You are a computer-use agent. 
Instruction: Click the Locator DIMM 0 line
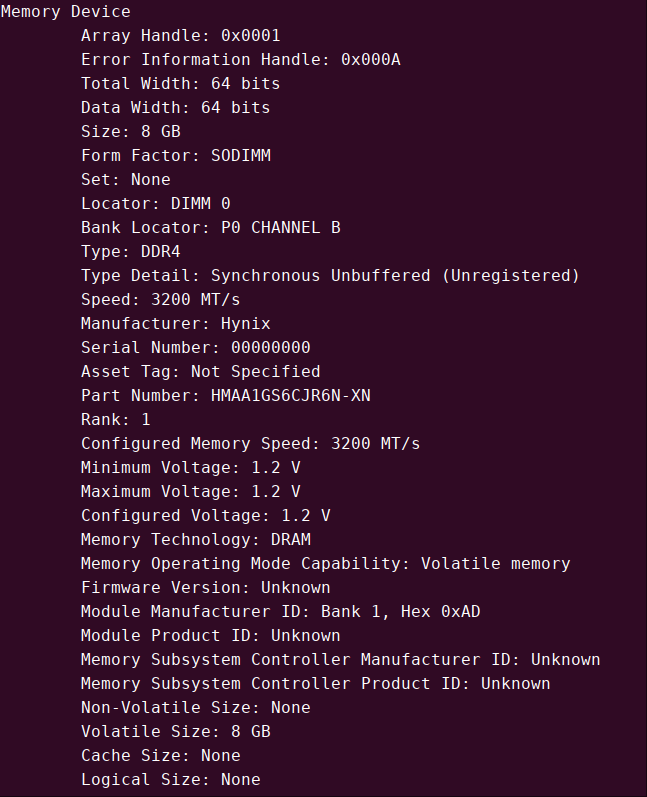click(156, 204)
